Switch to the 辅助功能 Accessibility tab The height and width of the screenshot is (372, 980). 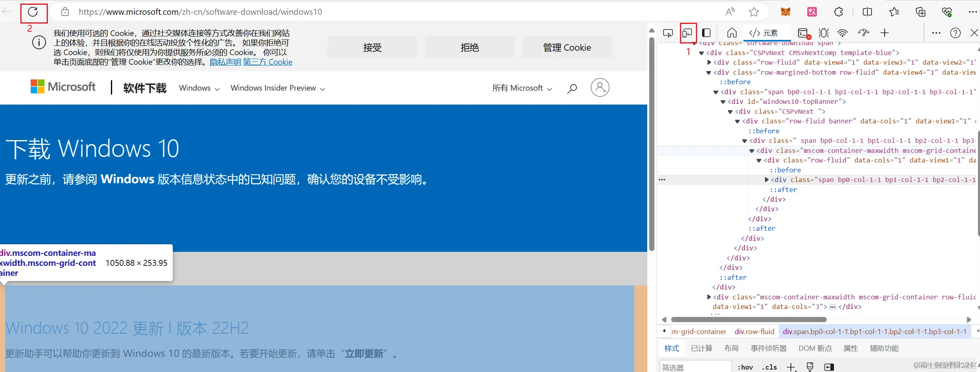click(884, 348)
